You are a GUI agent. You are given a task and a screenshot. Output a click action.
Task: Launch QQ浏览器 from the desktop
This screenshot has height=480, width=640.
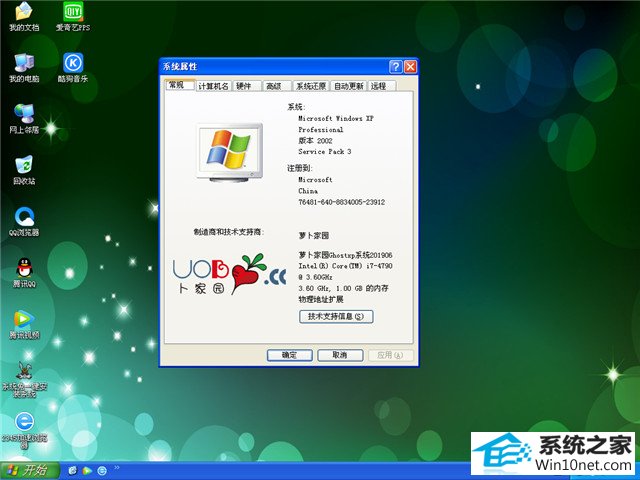point(24,221)
